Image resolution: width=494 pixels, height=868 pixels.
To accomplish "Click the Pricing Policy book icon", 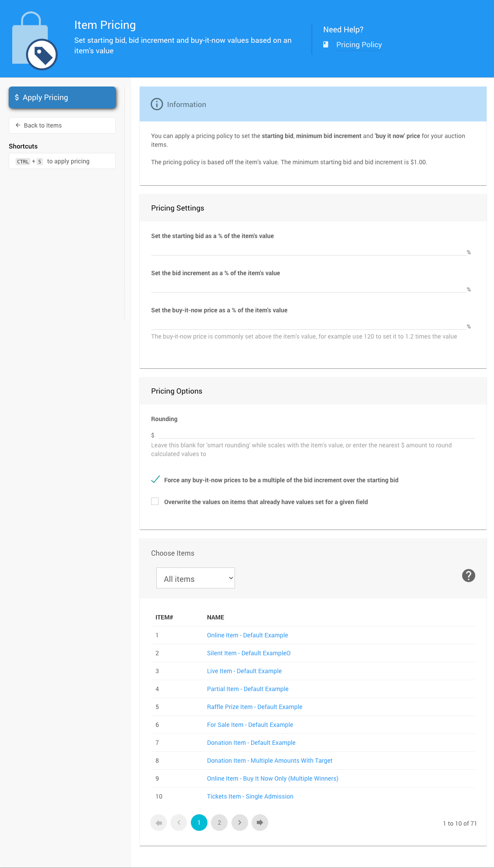I will 326,45.
